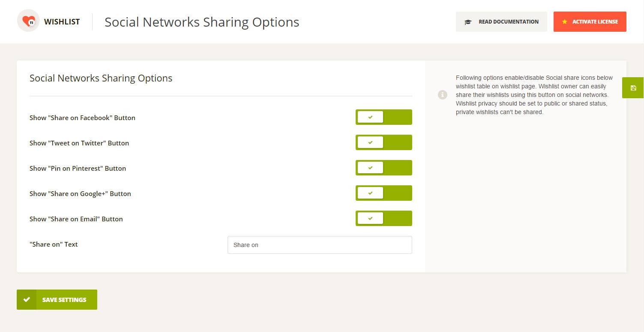Viewport: 644px width, 332px height.
Task: Click the label Show "Share on Facebook" Button
Action: 82,118
